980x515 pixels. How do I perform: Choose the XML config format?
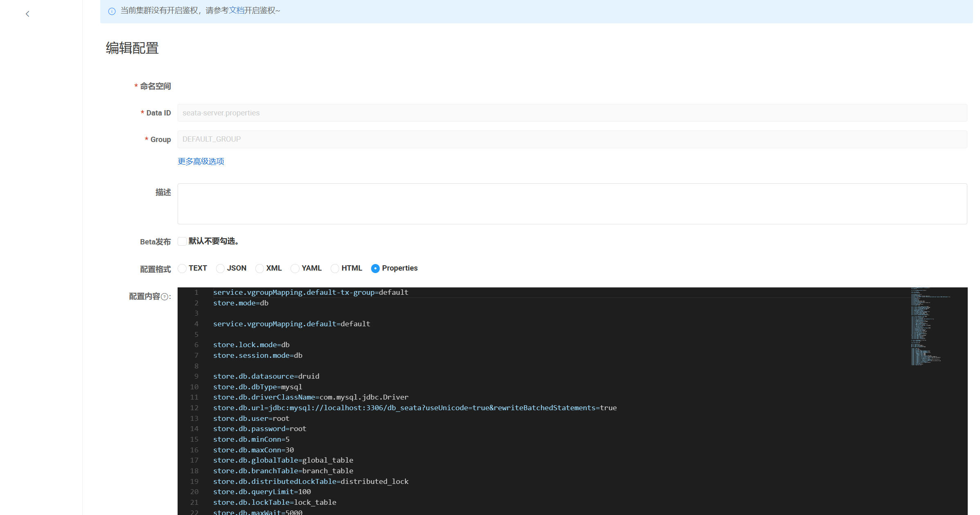[x=259, y=269]
